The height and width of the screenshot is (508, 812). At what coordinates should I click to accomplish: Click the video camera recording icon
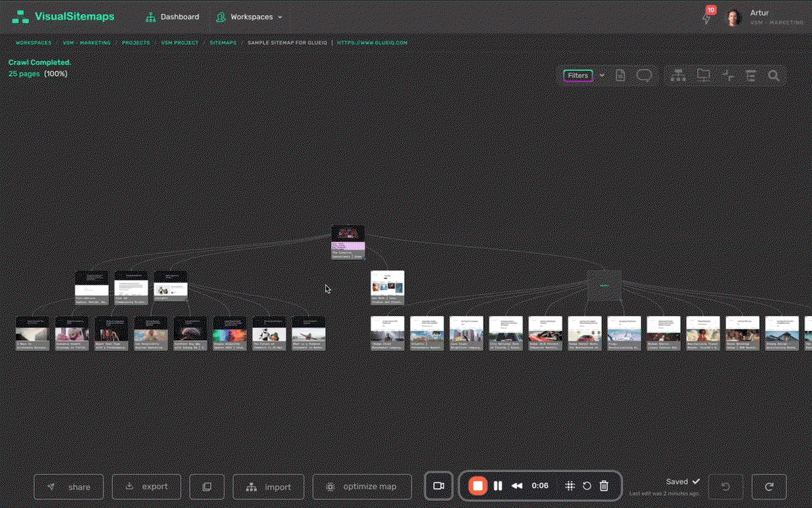click(x=438, y=486)
